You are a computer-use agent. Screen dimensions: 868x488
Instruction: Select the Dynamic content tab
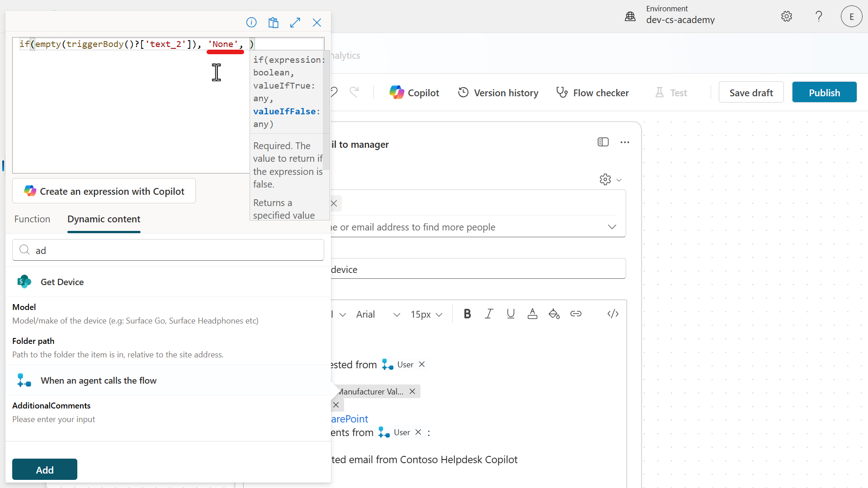(104, 219)
